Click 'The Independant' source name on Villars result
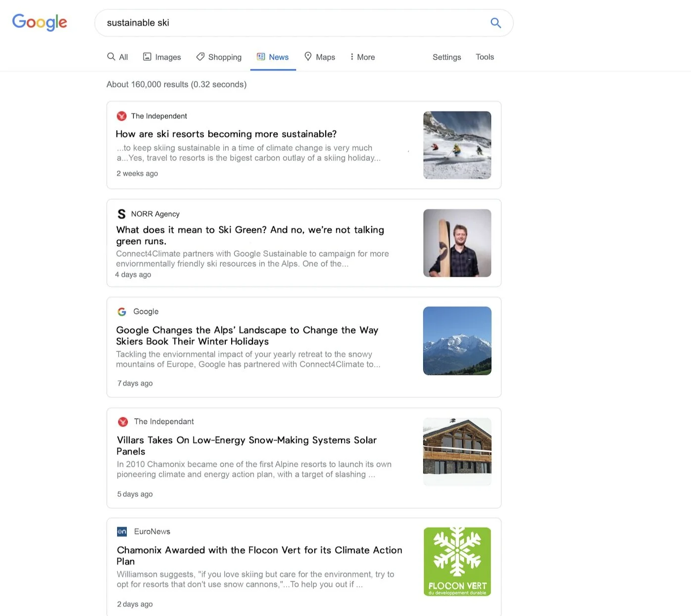 pyautogui.click(x=164, y=422)
